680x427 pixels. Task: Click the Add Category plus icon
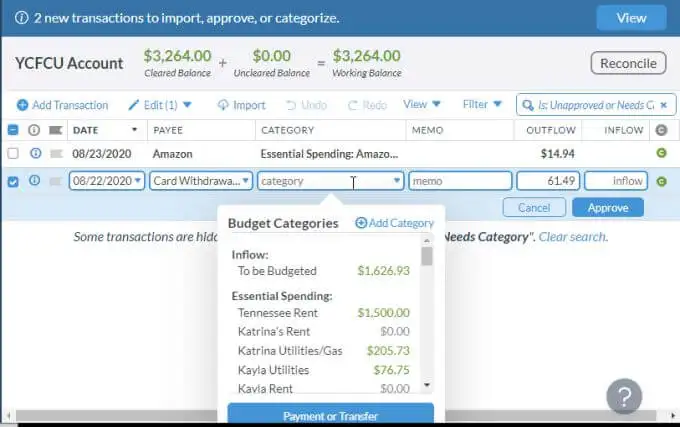pos(361,223)
